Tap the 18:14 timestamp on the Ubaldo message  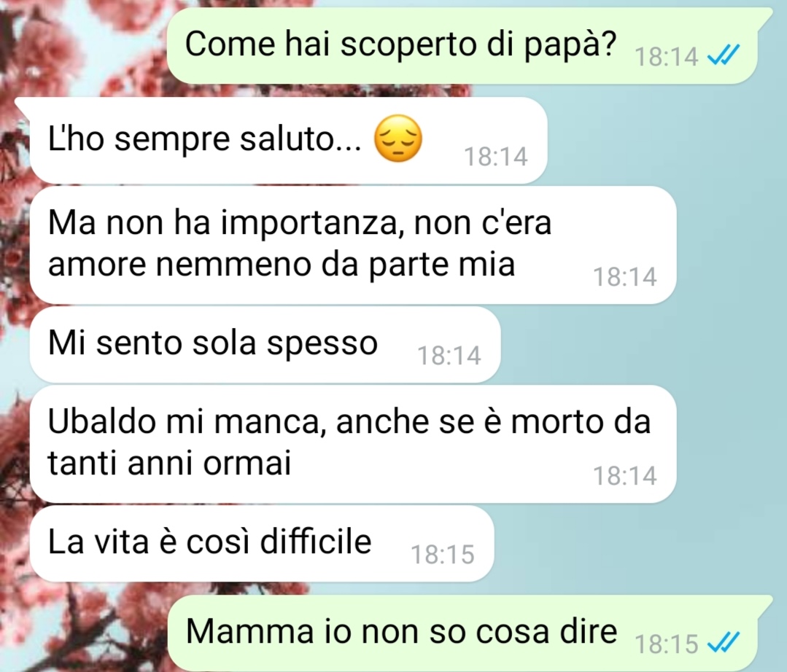click(x=624, y=475)
